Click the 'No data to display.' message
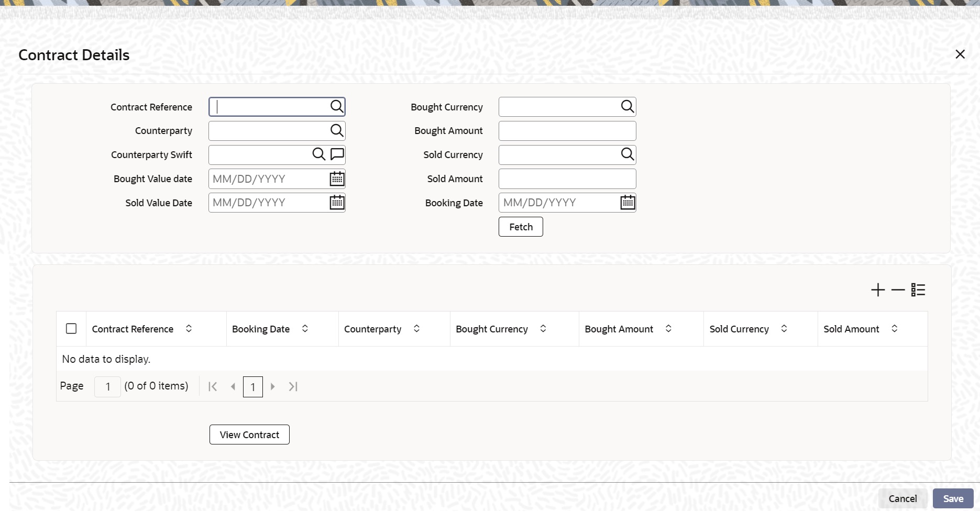Image resolution: width=980 pixels, height=512 pixels. [x=106, y=359]
